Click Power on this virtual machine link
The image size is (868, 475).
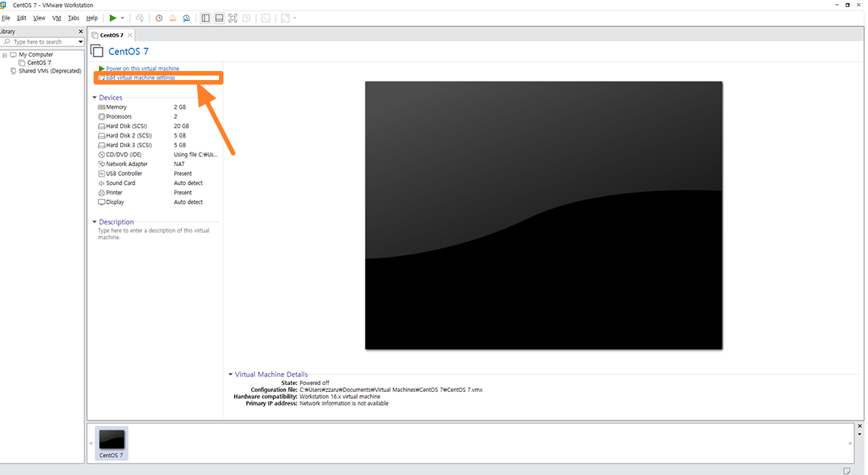pos(142,69)
